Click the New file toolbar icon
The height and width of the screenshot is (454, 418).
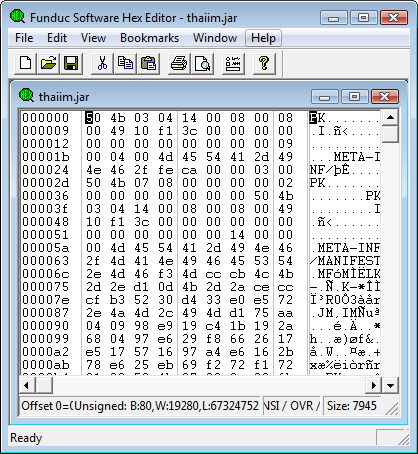[x=25, y=63]
